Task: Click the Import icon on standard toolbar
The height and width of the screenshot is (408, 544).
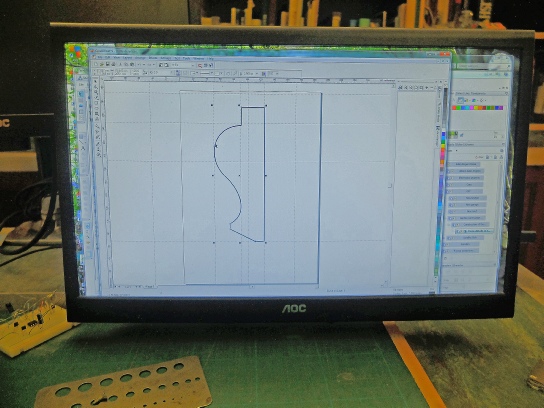Action: [161, 65]
